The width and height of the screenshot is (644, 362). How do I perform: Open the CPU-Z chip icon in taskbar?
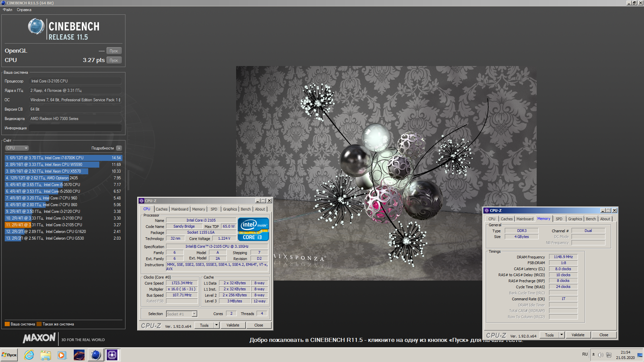(x=112, y=355)
